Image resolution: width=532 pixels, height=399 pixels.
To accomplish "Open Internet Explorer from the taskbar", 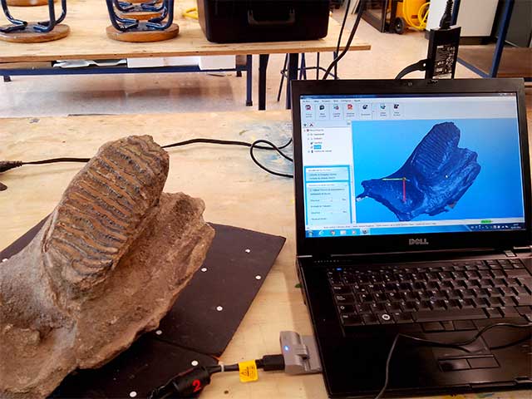I will tap(322, 233).
